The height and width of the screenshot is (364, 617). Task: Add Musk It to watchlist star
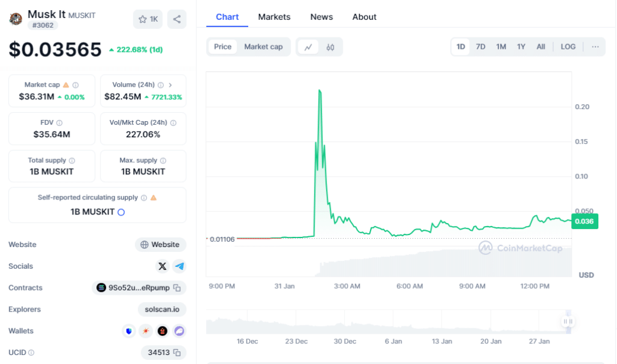click(x=148, y=19)
